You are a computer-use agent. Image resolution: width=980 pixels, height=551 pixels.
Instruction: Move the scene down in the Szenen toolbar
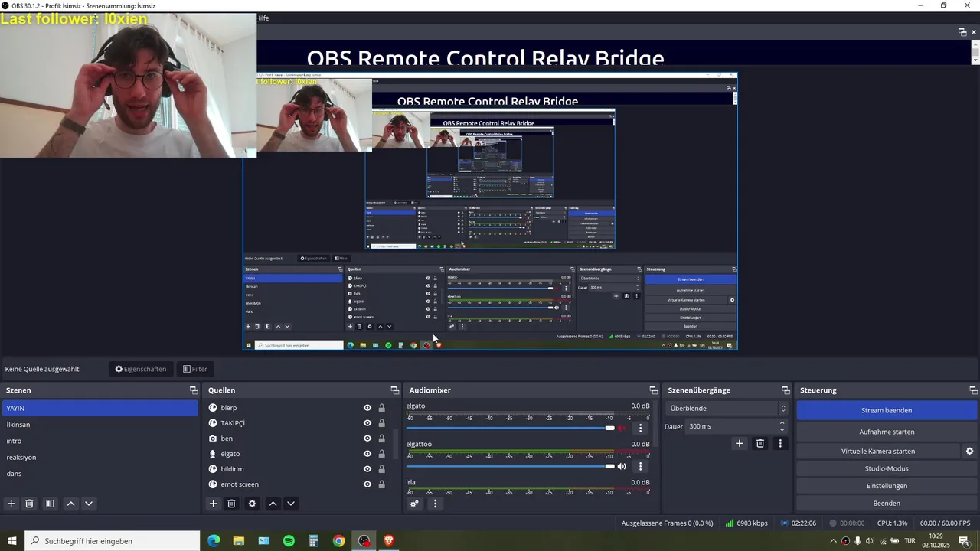[x=89, y=504]
